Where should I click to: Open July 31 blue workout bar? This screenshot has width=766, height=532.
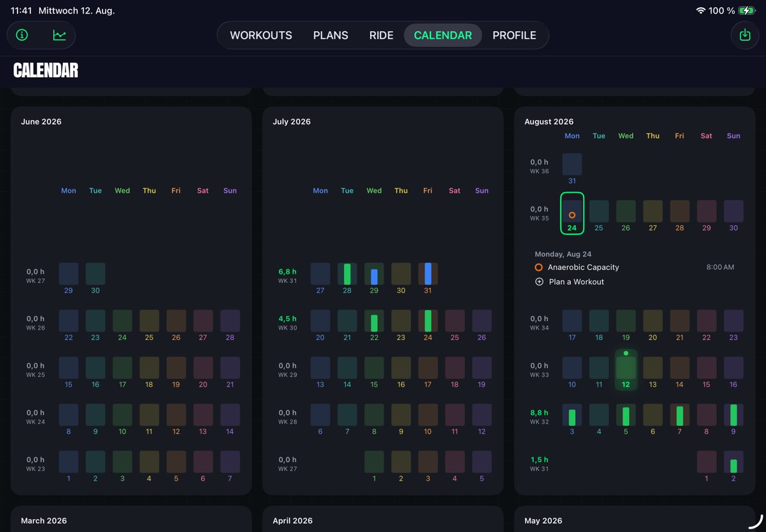pyautogui.click(x=428, y=274)
